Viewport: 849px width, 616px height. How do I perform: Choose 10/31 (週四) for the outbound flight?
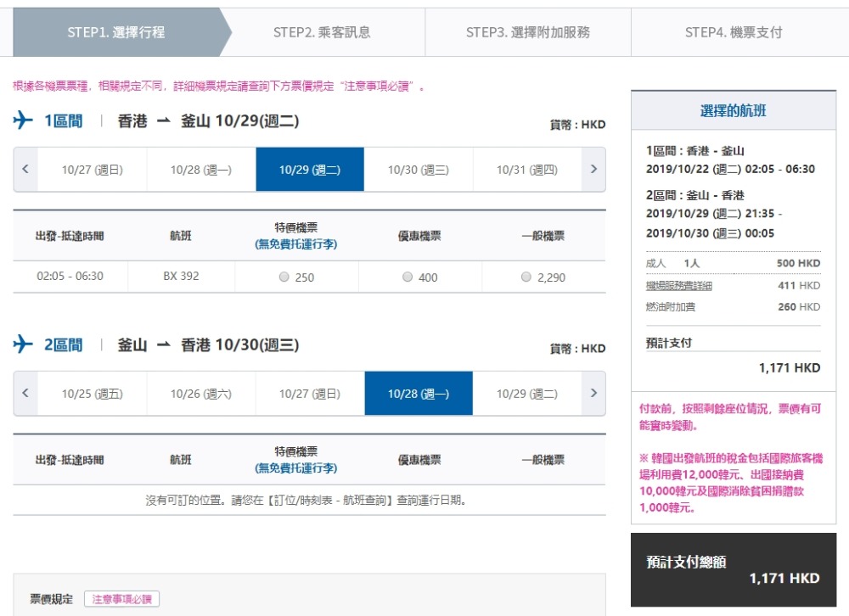527,170
